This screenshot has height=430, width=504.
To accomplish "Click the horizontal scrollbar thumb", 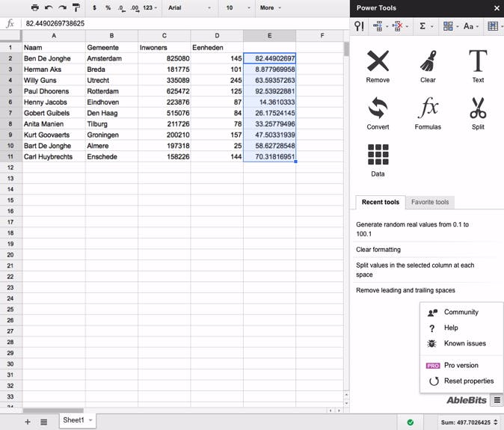I will pos(53,411).
